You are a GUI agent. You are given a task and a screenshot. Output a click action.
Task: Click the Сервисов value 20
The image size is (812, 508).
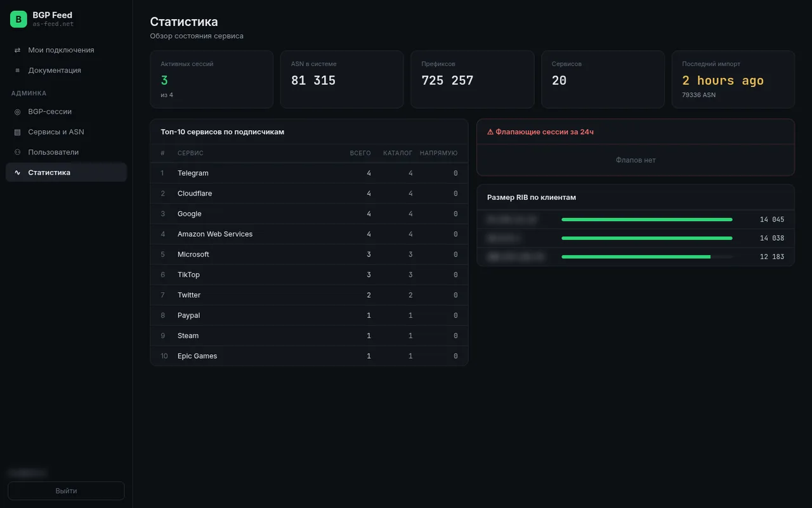(x=559, y=81)
